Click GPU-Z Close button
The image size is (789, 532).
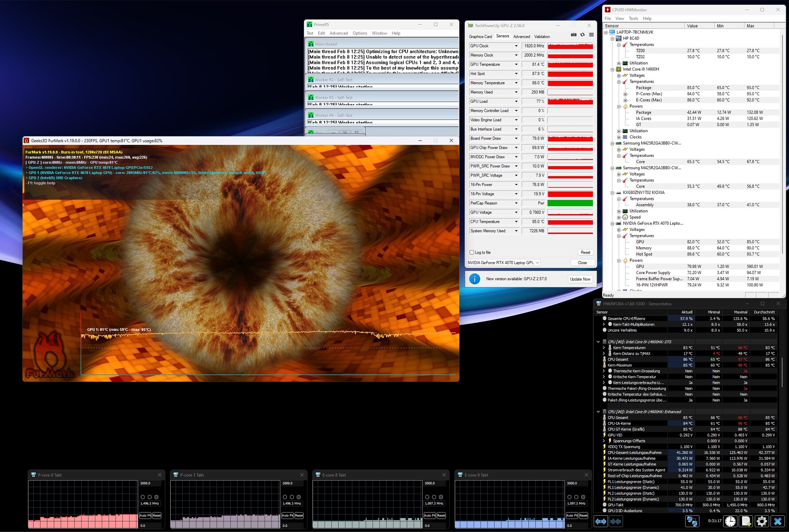[x=582, y=262]
